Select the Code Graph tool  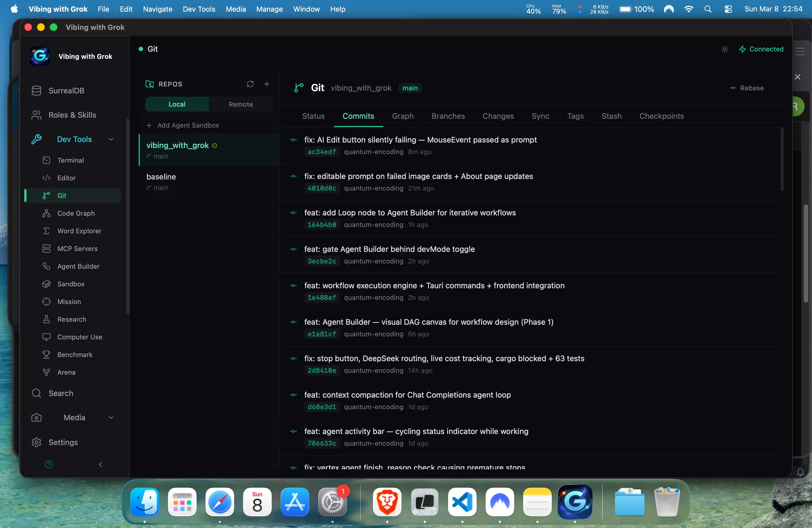tap(75, 213)
